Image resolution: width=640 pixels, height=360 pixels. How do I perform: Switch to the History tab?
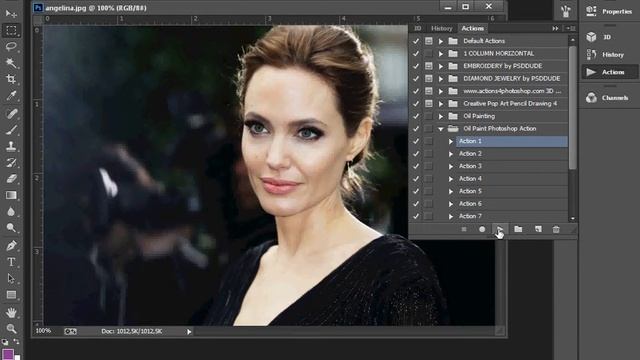(442, 28)
